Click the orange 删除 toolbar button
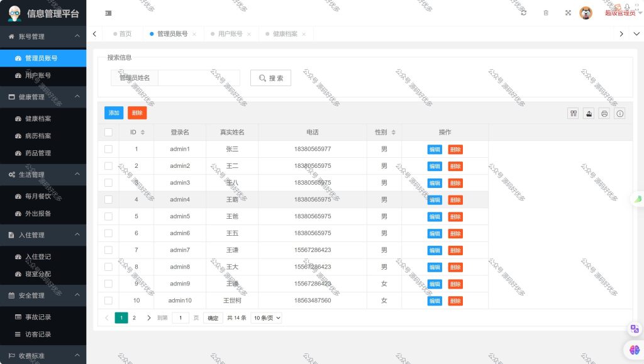 [x=137, y=113]
